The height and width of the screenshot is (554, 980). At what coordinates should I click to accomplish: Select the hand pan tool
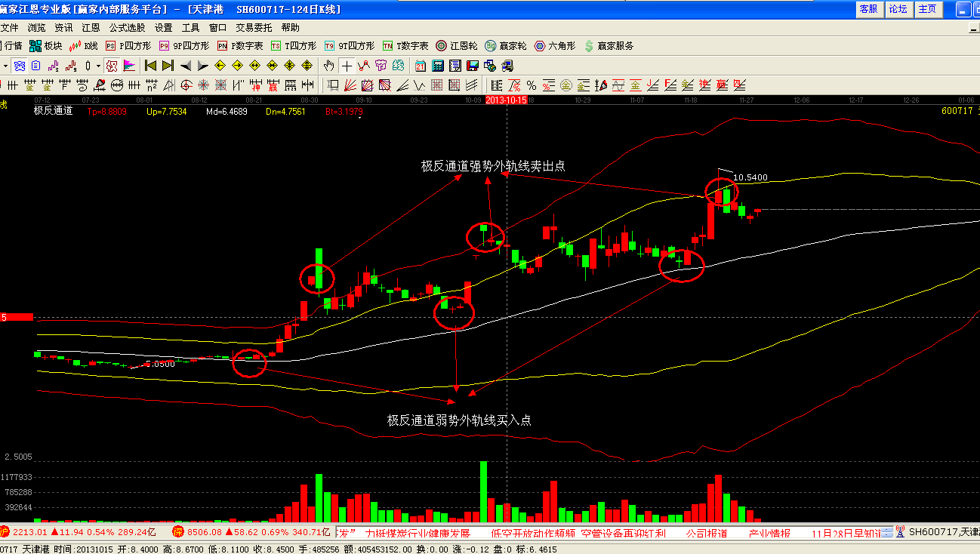[330, 66]
